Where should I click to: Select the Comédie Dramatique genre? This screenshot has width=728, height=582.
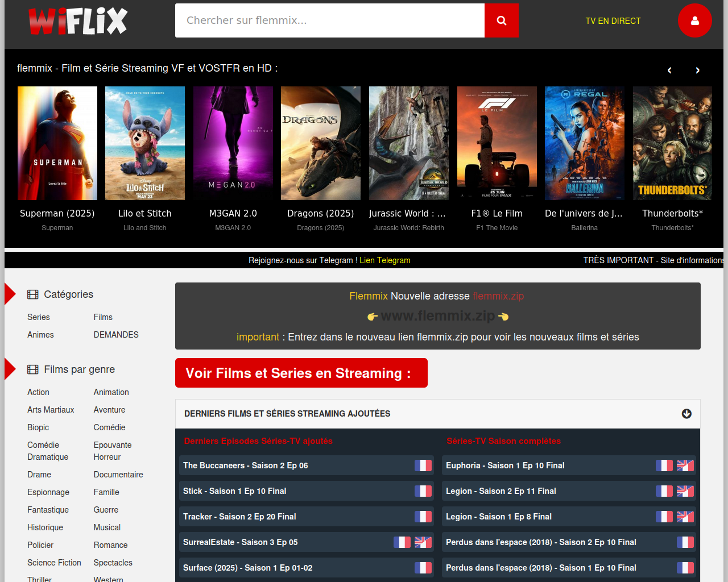coord(48,451)
